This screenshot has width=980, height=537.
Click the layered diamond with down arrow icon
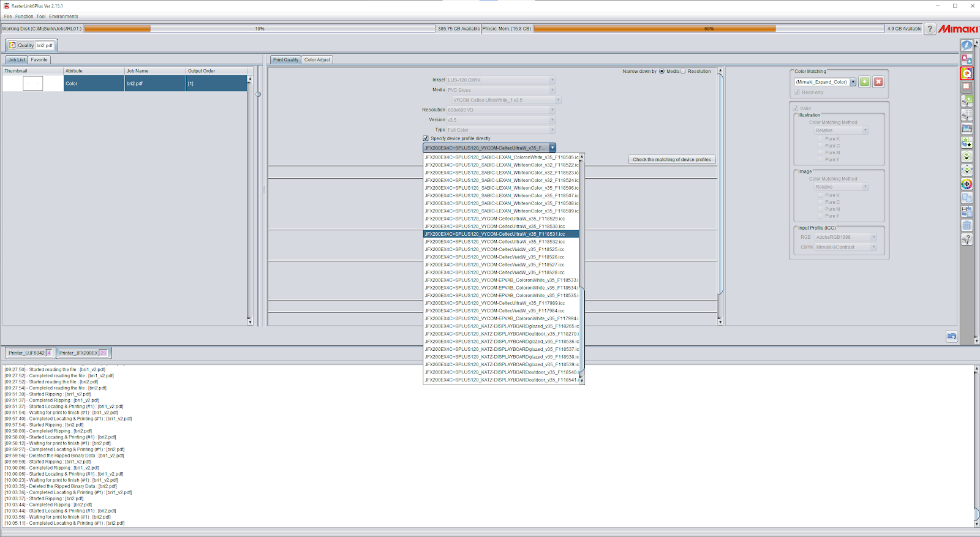pos(967,156)
